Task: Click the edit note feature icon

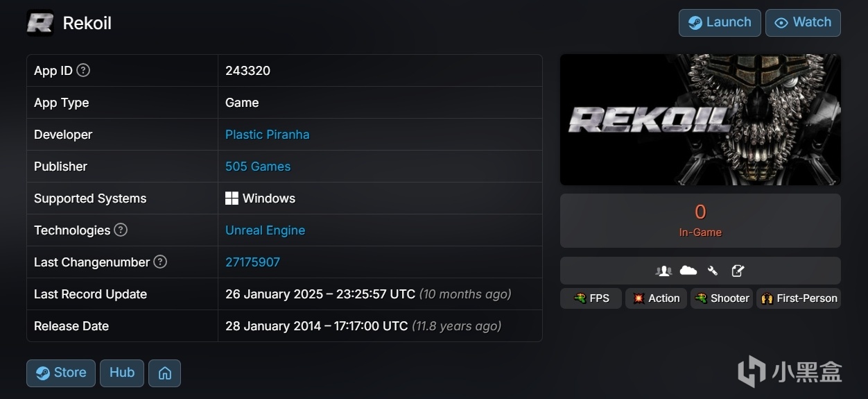Action: click(738, 271)
